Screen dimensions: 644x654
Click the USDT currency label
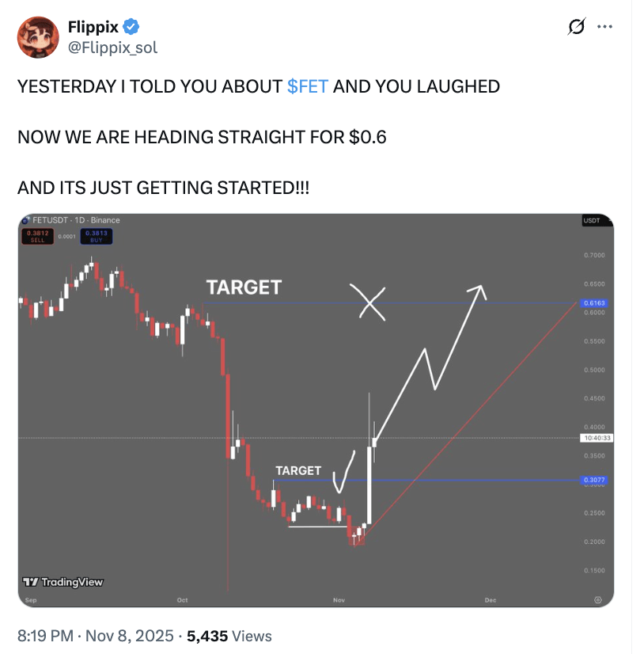591,221
